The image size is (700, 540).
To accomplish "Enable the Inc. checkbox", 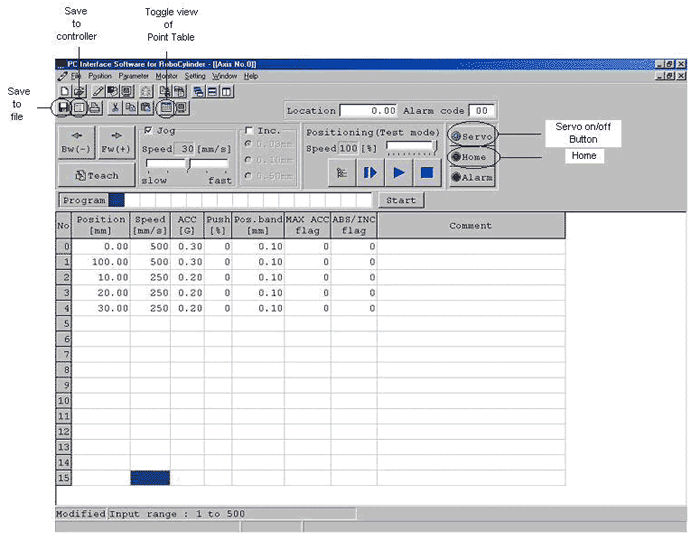I will point(248,130).
